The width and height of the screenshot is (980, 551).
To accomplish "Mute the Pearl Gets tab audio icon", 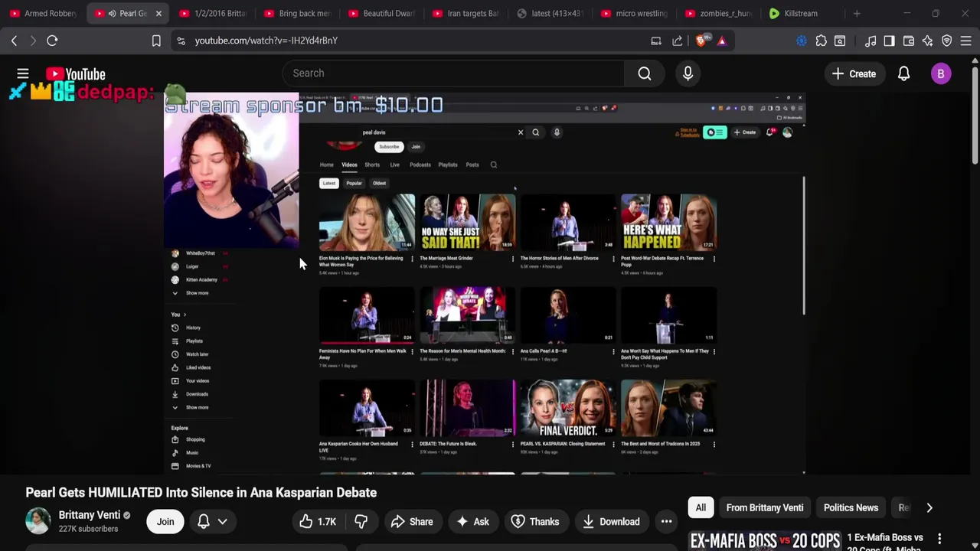I will pos(113,13).
